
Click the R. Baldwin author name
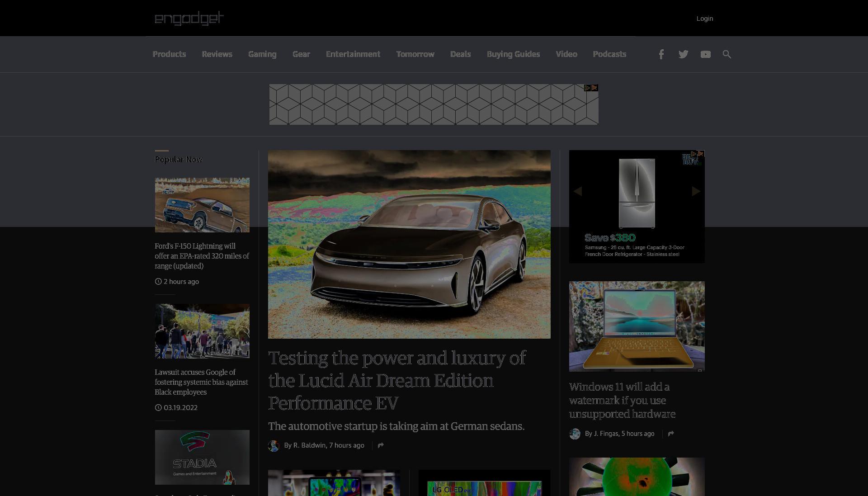[x=309, y=445]
